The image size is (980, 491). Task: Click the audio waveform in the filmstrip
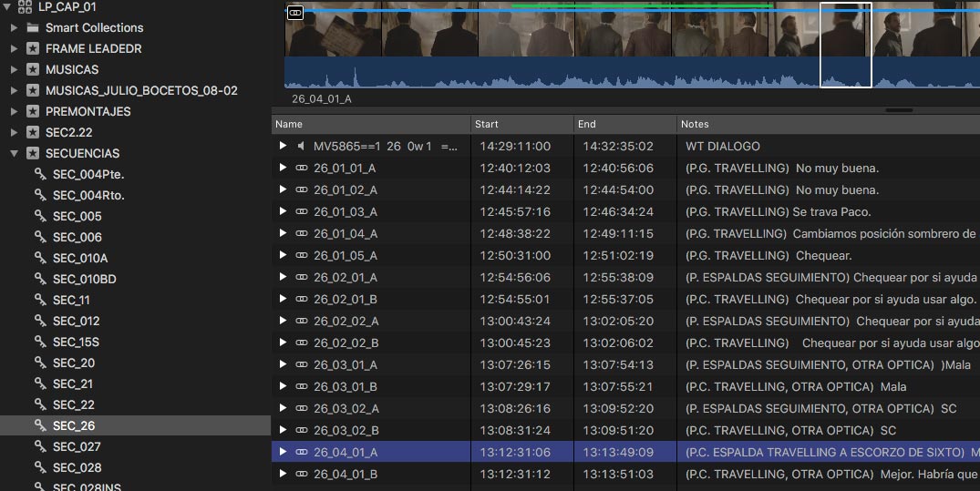[x=632, y=73]
